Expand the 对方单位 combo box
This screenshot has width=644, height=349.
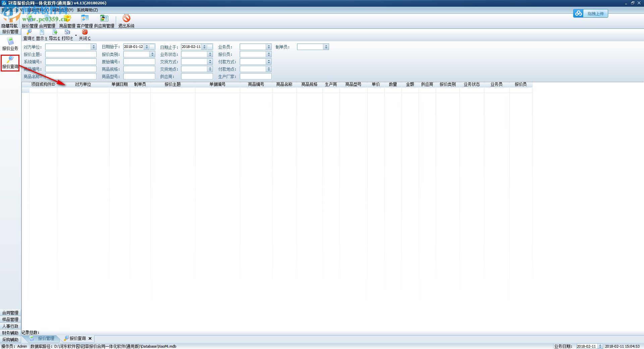(94, 47)
